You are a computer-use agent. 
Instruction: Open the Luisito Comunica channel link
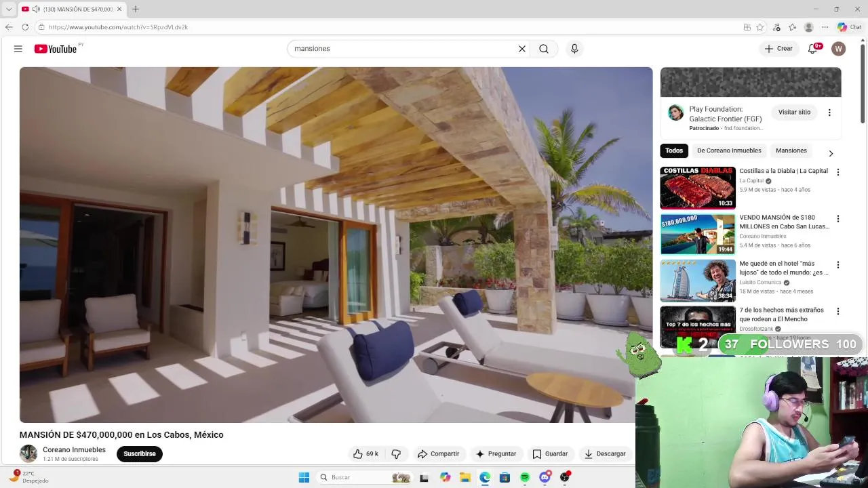pyautogui.click(x=761, y=283)
